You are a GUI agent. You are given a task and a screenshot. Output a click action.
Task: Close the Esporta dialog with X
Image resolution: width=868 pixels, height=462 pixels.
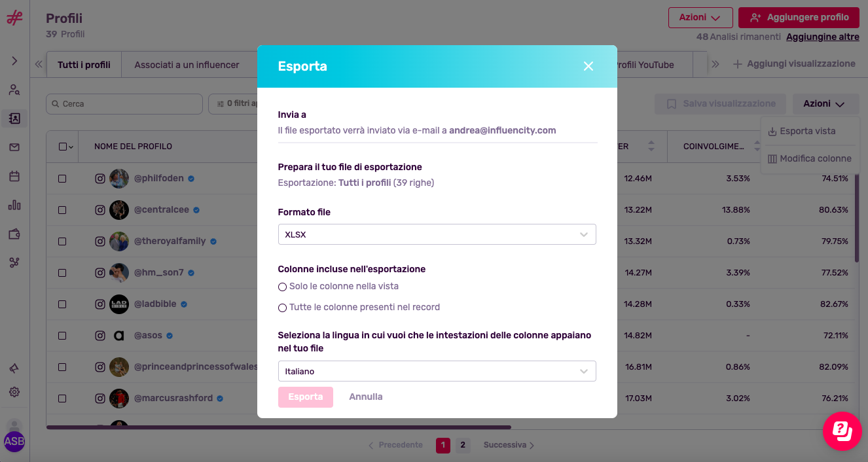[x=588, y=66]
